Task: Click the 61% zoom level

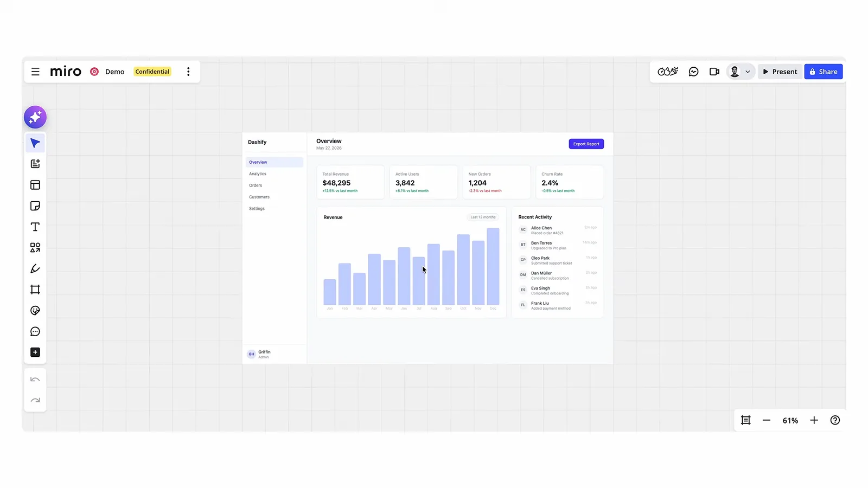Action: [790, 420]
